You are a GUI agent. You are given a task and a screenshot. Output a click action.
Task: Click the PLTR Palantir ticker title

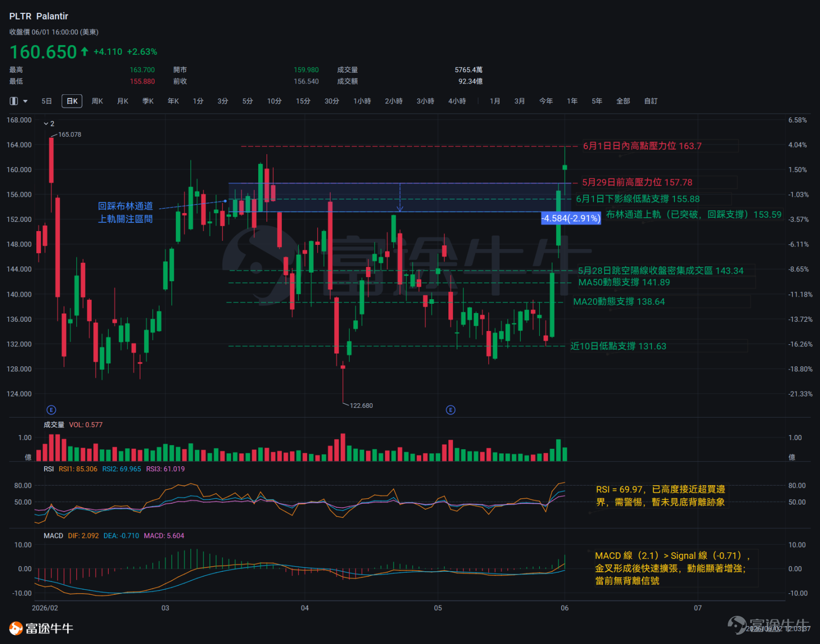(x=38, y=16)
